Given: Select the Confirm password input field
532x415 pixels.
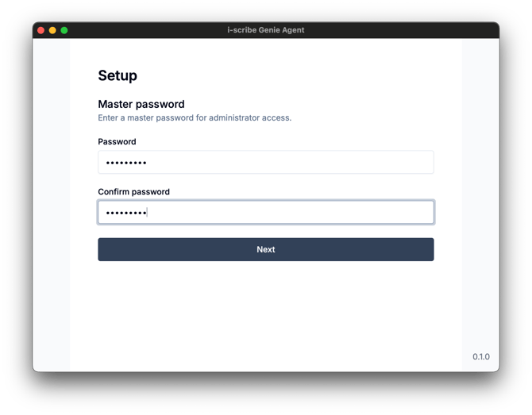Looking at the screenshot, I should (x=266, y=212).
